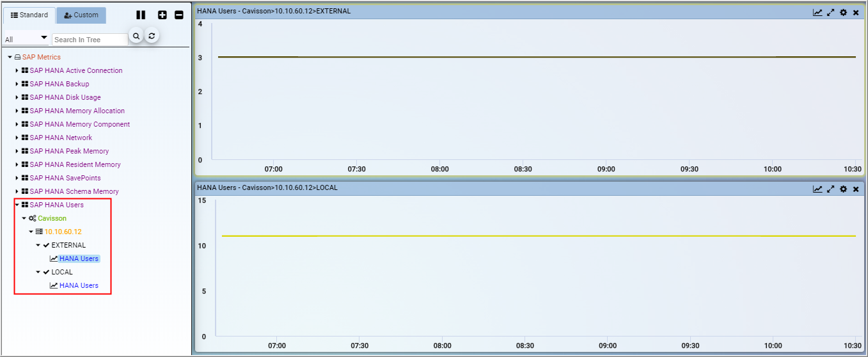Click the LOCAL panel title text
This screenshot has width=868, height=357.
tap(267, 188)
